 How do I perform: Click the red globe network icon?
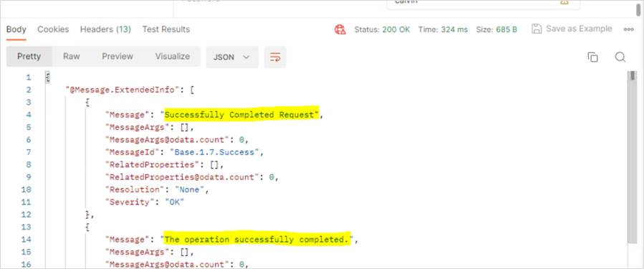(x=340, y=29)
